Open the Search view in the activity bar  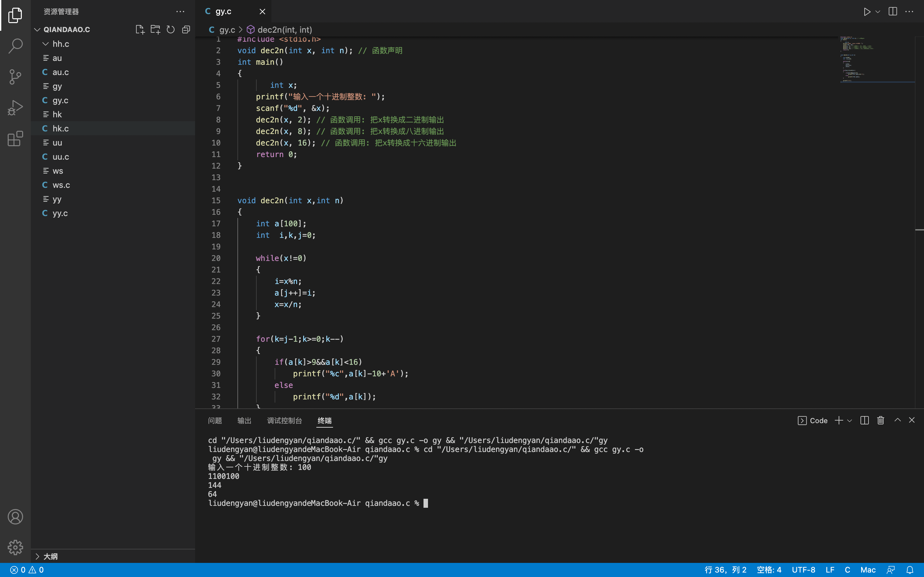(x=15, y=46)
